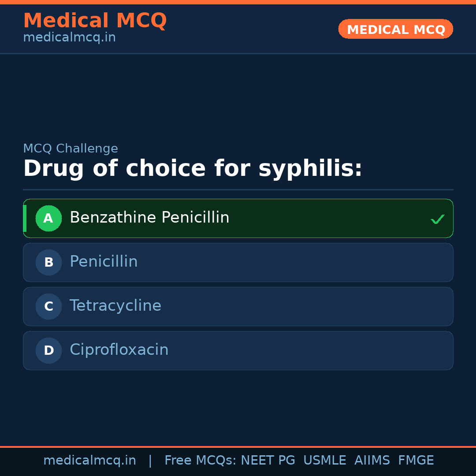Choose the Penicillin answer text
Screen dimensions: 476x476
pos(104,262)
